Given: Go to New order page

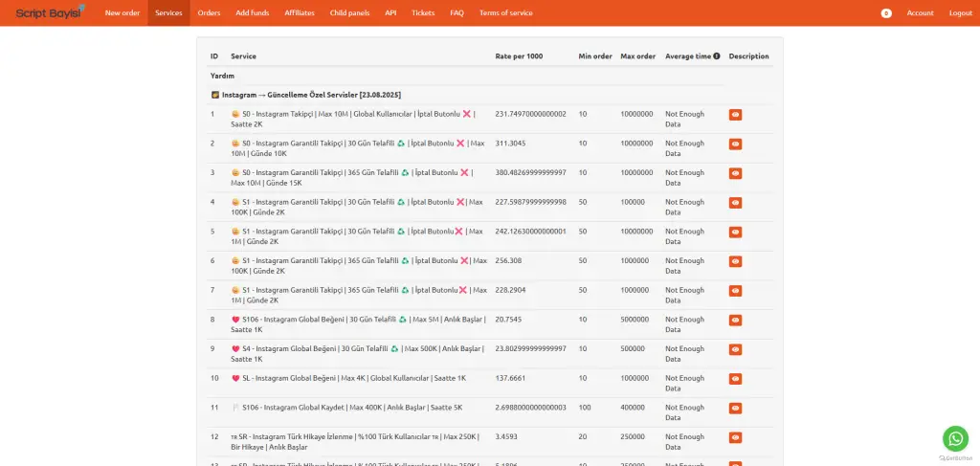Looking at the screenshot, I should [122, 13].
